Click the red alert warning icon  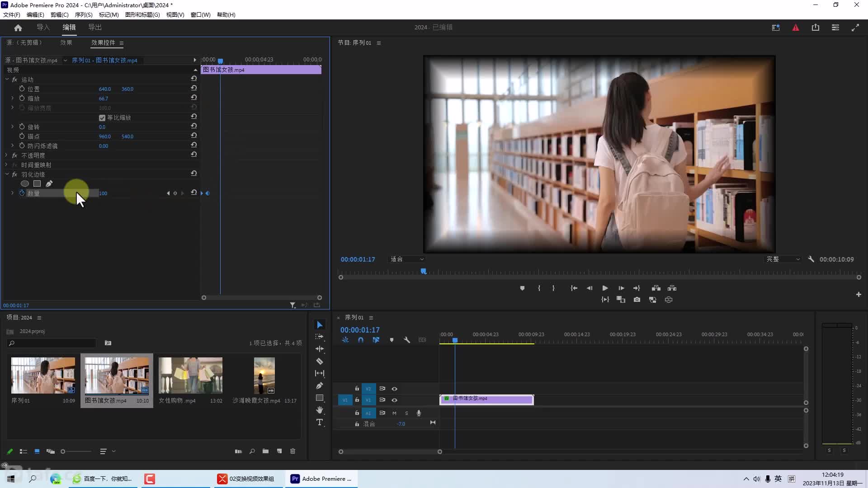coord(796,28)
